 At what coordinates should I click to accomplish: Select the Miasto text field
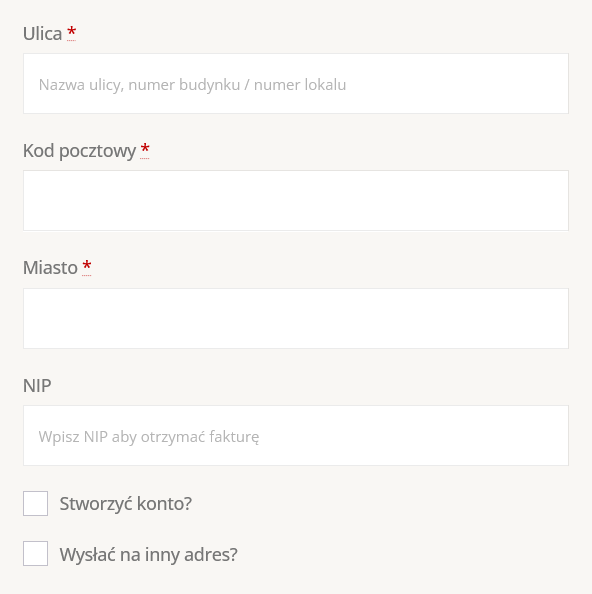coord(296,318)
